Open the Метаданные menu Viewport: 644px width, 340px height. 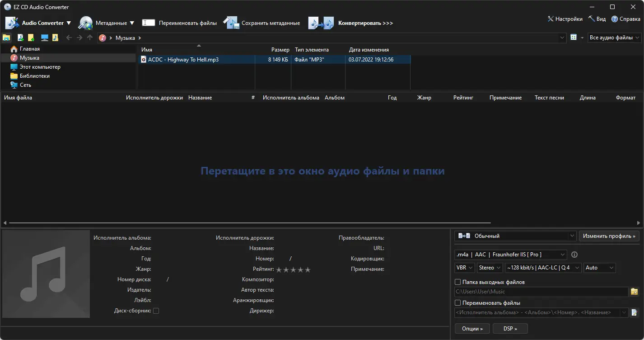click(x=107, y=22)
